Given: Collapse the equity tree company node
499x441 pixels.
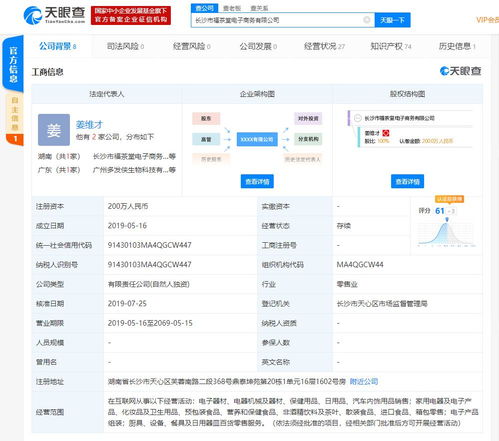Looking at the screenshot, I should click(358, 118).
